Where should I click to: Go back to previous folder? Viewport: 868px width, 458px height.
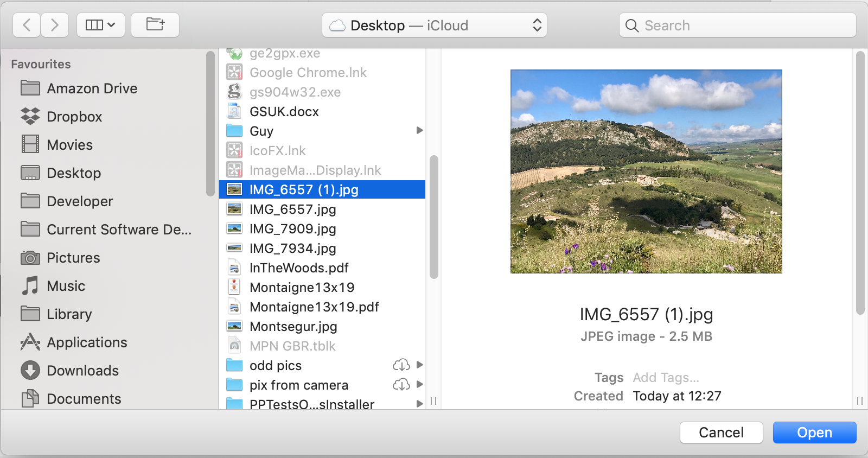point(27,25)
